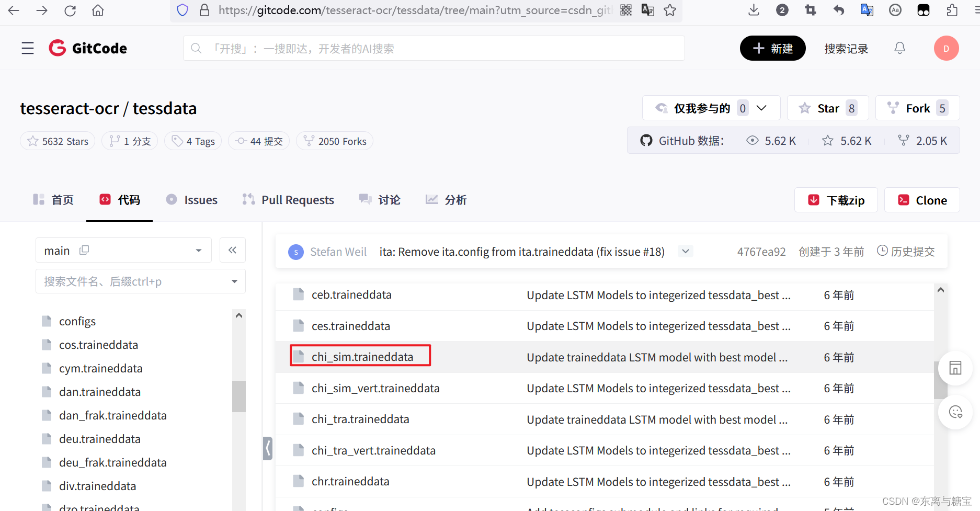Click the translate page icon in address bar
This screenshot has height=511, width=980.
point(648,10)
